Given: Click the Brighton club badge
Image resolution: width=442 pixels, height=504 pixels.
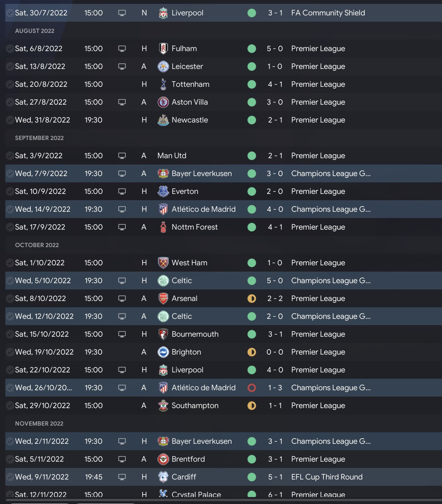Looking at the screenshot, I should pos(163,352).
